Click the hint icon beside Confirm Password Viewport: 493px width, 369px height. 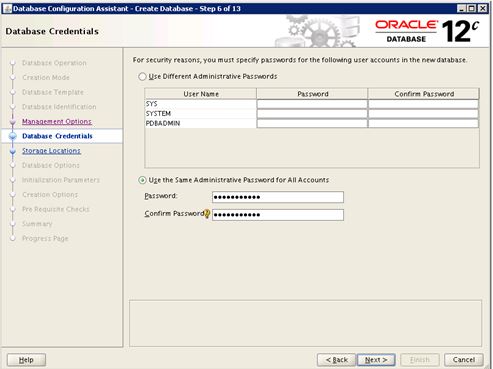[207, 214]
